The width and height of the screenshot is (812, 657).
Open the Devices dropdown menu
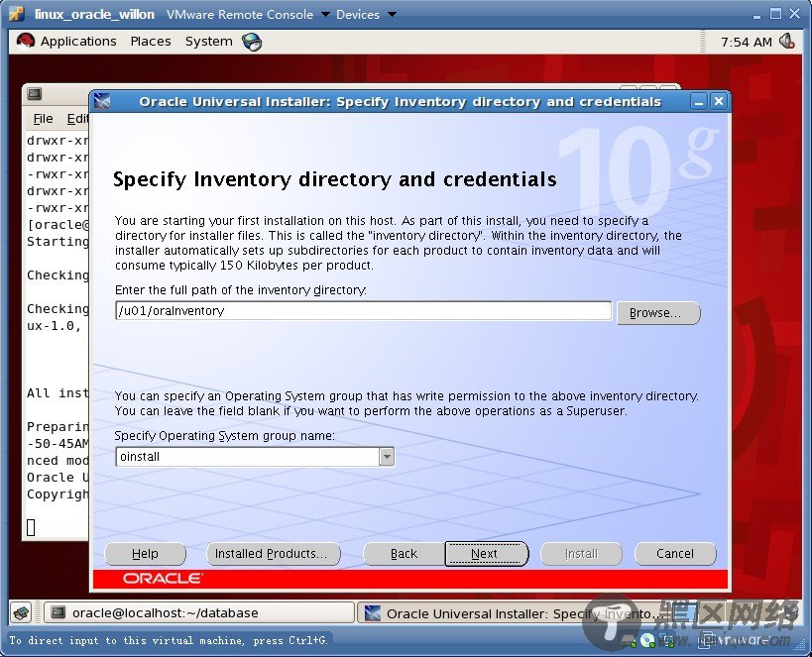[x=366, y=15]
